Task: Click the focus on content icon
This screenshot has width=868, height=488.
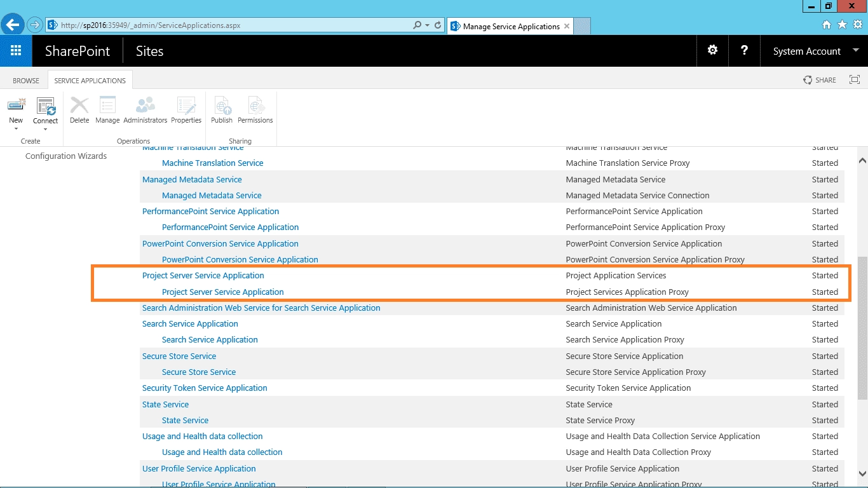Action: [855, 80]
